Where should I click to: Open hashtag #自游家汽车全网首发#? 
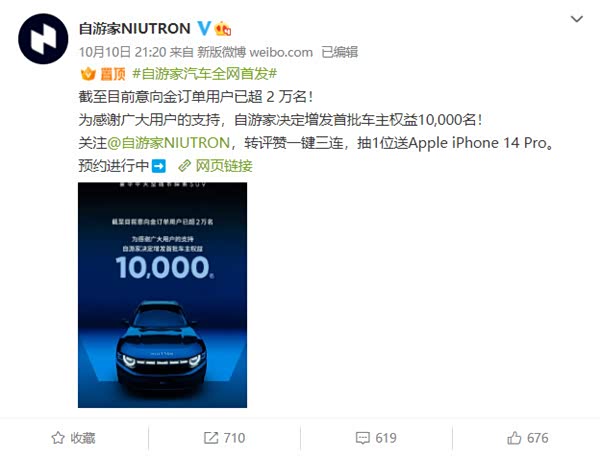204,73
